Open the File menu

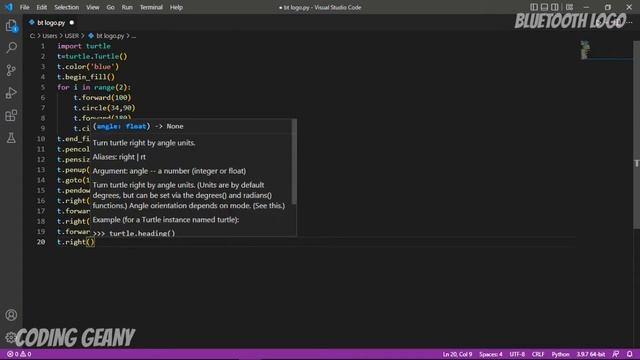tap(24, 7)
